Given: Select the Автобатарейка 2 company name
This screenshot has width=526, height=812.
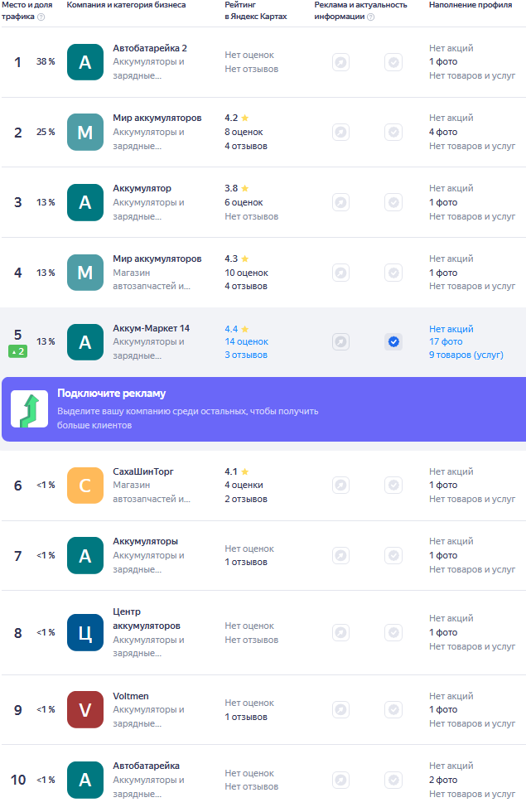Looking at the screenshot, I should 150,48.
